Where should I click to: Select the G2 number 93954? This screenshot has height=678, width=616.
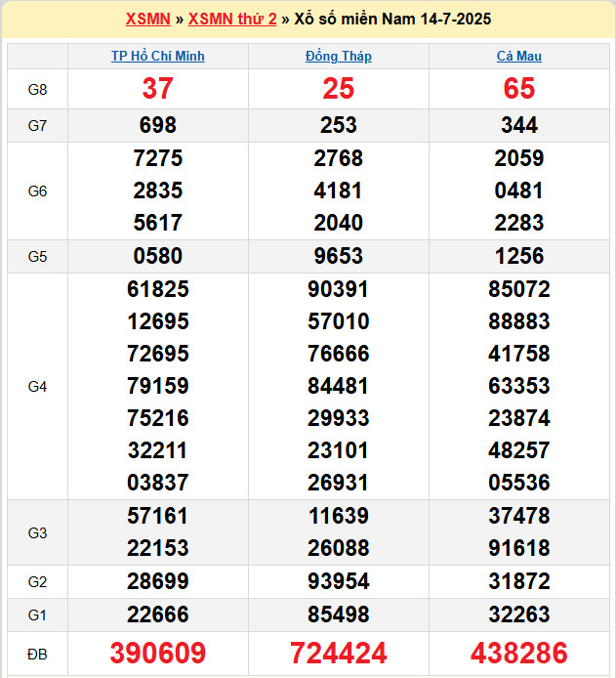(338, 581)
